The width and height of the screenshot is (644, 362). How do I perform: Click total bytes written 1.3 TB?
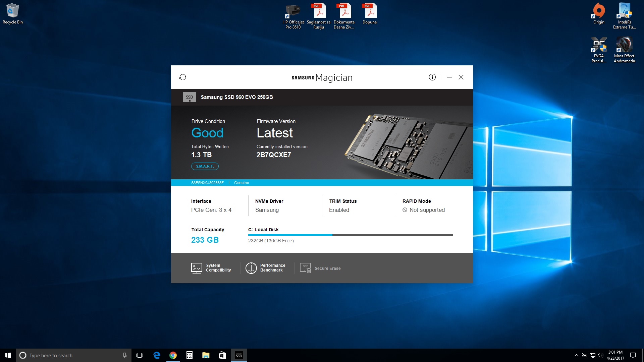[201, 155]
